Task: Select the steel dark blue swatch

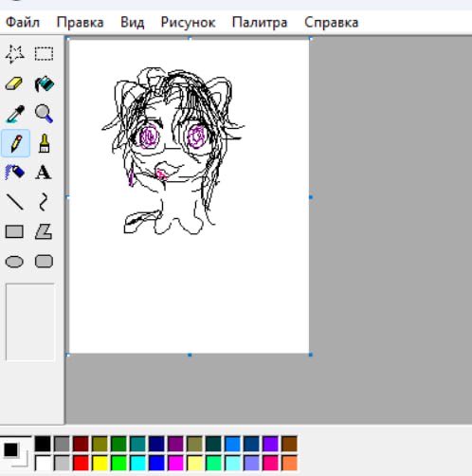Action: pyautogui.click(x=251, y=444)
